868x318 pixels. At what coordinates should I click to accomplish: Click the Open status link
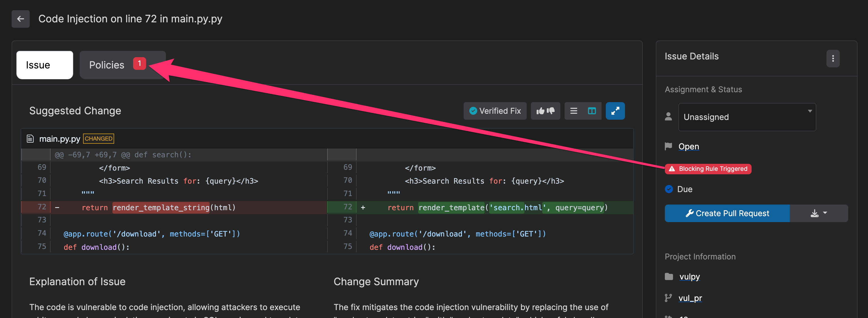pos(688,147)
